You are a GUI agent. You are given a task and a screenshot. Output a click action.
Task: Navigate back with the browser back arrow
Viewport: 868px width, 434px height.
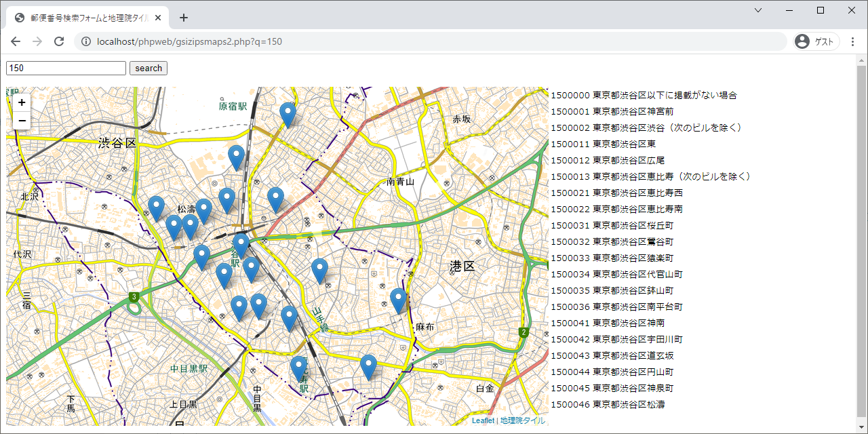(x=15, y=41)
